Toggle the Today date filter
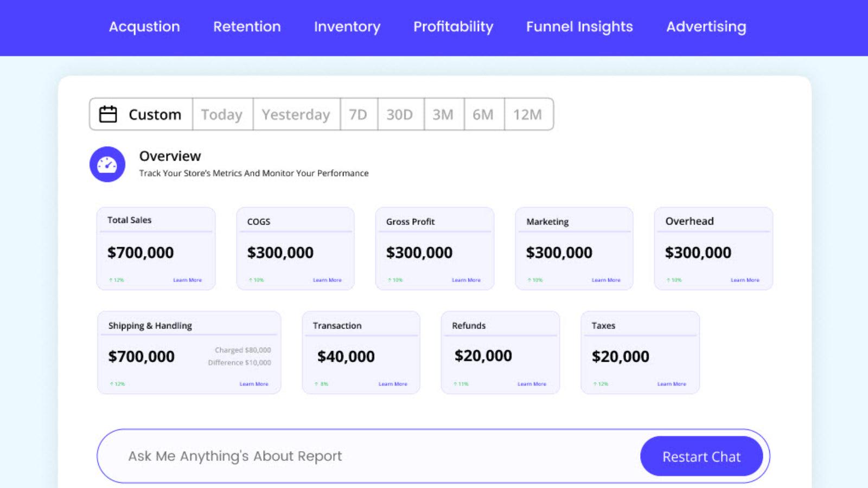 coord(222,114)
